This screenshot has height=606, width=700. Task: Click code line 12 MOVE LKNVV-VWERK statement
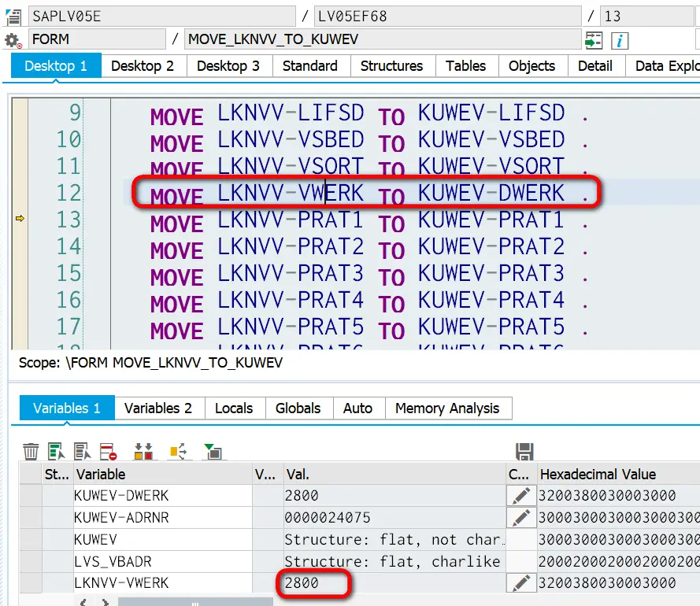point(369,194)
